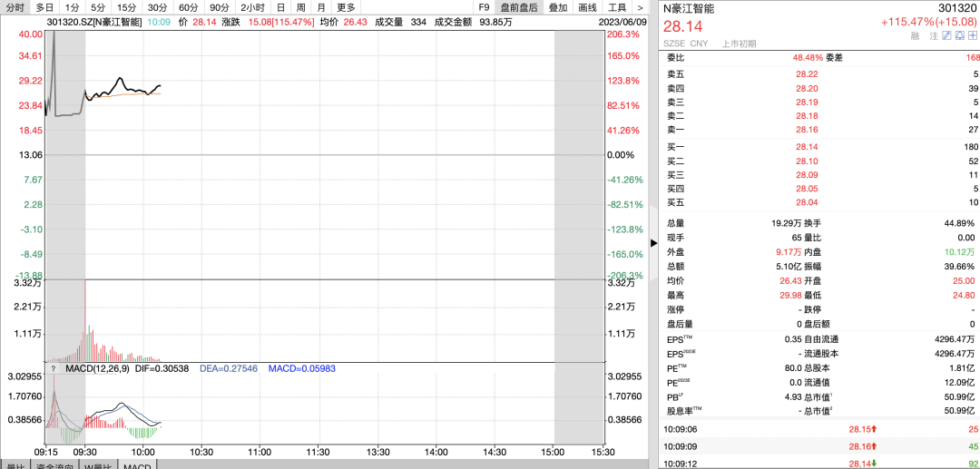Click the MACD help question mark icon

tap(54, 368)
